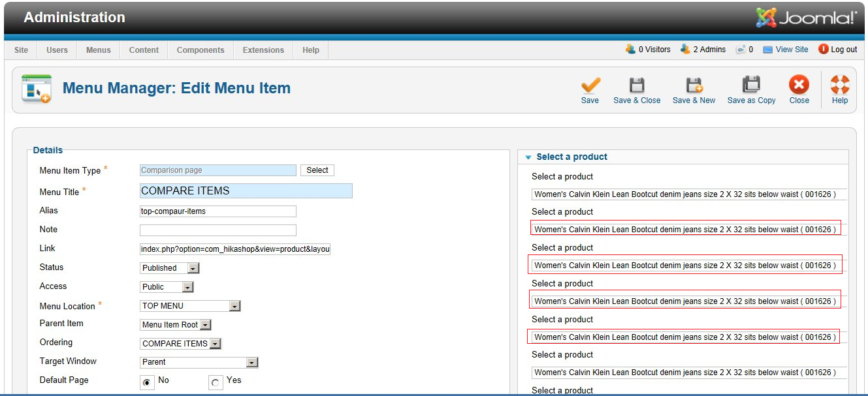Image resolution: width=868 pixels, height=396 pixels.
Task: Open the Components menu
Action: coord(201,50)
